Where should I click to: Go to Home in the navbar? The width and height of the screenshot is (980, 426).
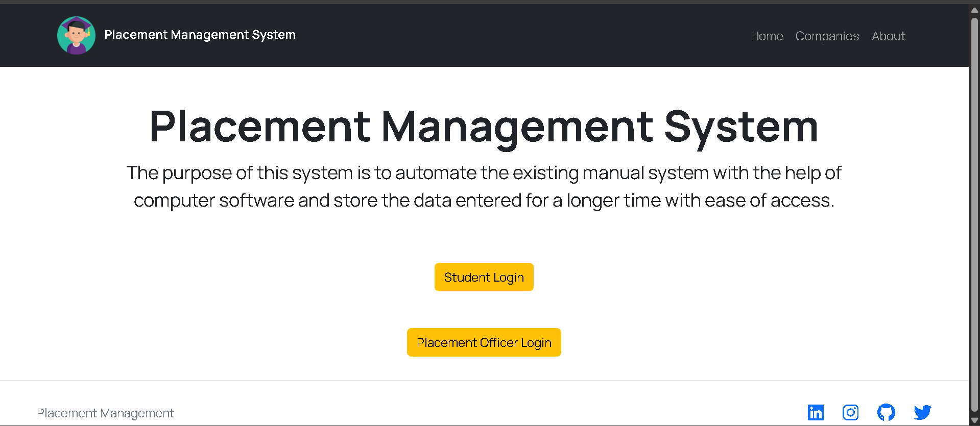coord(767,36)
